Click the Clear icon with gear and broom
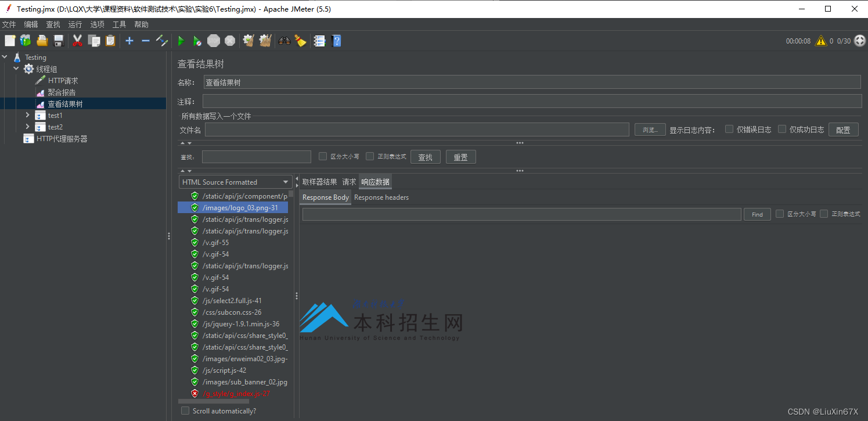This screenshot has width=868, height=421. (249, 41)
